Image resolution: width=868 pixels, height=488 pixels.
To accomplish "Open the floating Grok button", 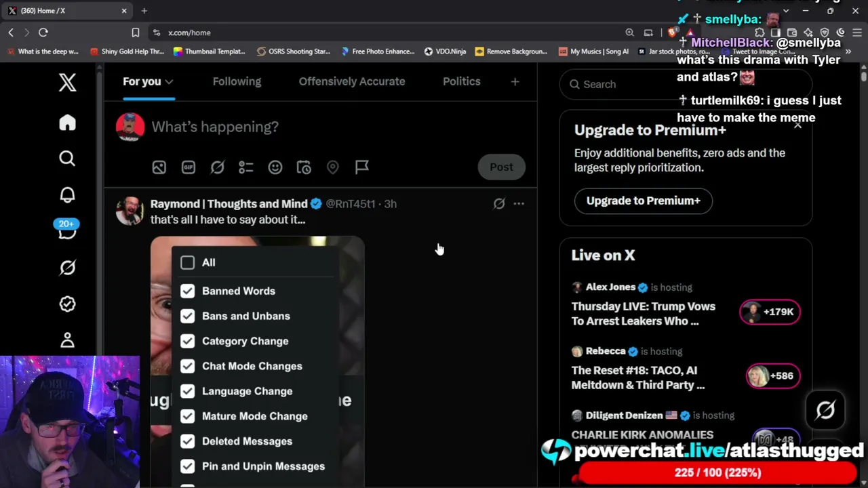I will click(825, 410).
